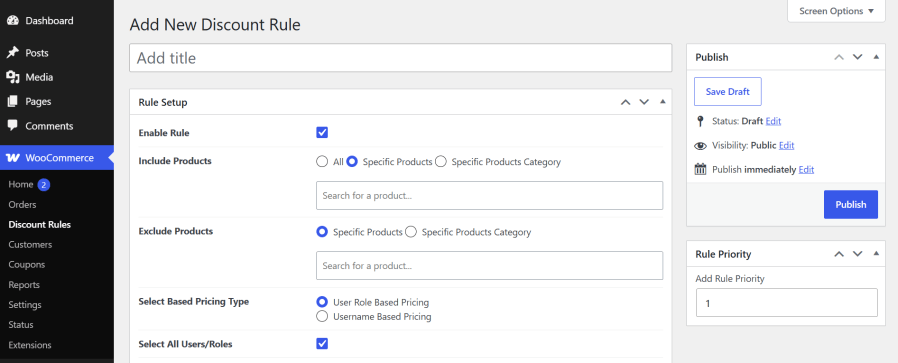Viewport: 898px width, 363px height.
Task: Select Specific Products under Exclude Products
Action: pyautogui.click(x=322, y=232)
